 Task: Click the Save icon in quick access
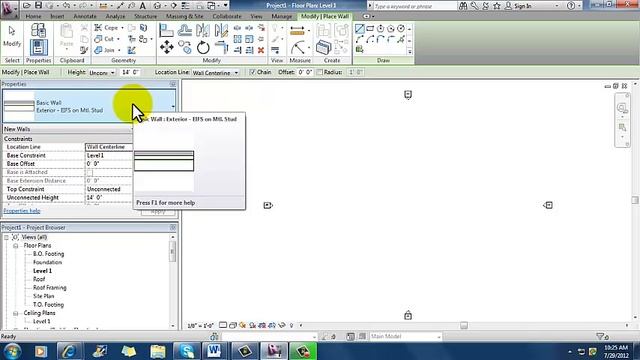point(38,5)
